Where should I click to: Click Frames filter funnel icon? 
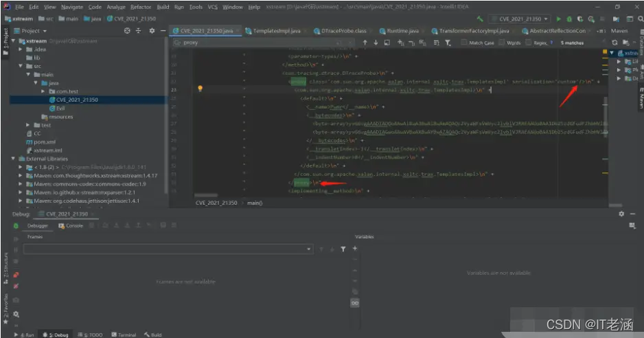click(x=343, y=249)
